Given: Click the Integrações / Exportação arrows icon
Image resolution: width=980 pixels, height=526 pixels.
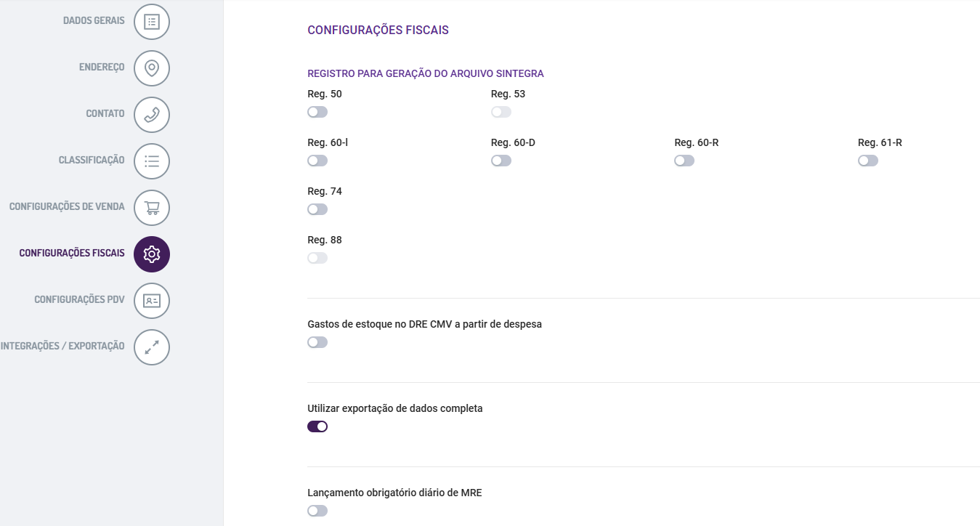Looking at the screenshot, I should click(152, 347).
